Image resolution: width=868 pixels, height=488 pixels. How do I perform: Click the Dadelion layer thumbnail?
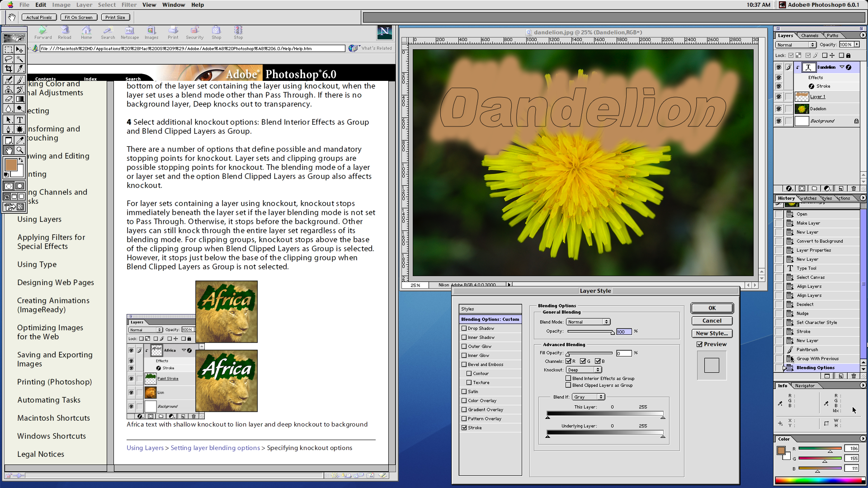(802, 109)
